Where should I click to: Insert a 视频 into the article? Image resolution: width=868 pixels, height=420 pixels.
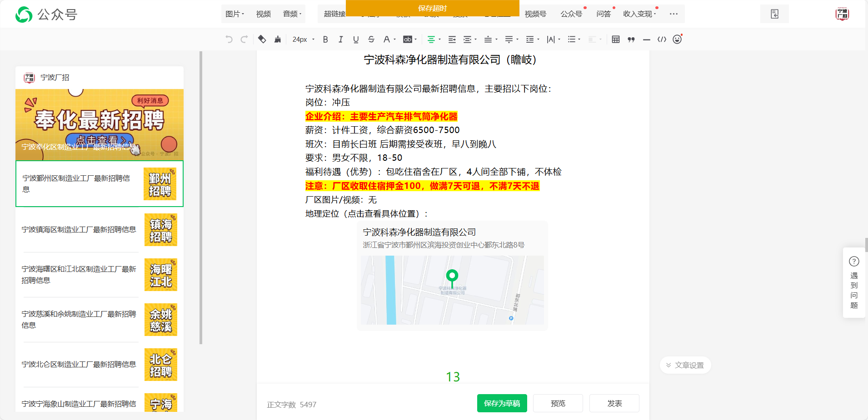264,14
